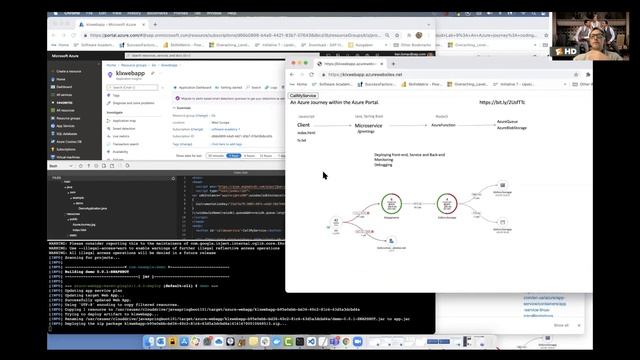This screenshot has height=360, width=640.
Task: Open All resources in Azure sidebar
Action: coord(62,110)
